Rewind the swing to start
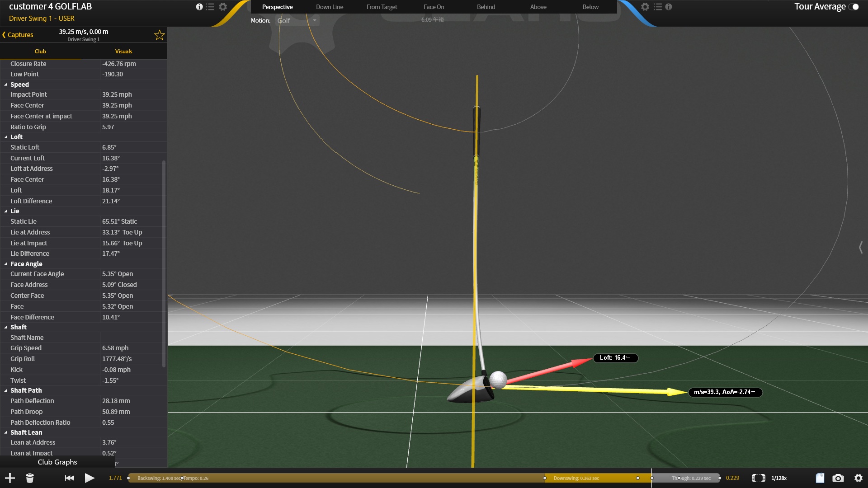868x488 pixels. coord(69,478)
